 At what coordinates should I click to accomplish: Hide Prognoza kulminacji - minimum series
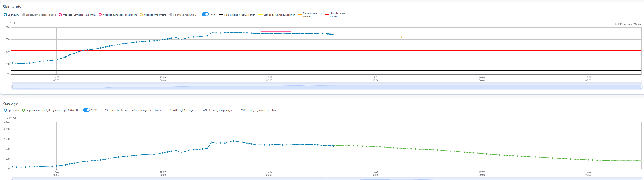click(77, 15)
